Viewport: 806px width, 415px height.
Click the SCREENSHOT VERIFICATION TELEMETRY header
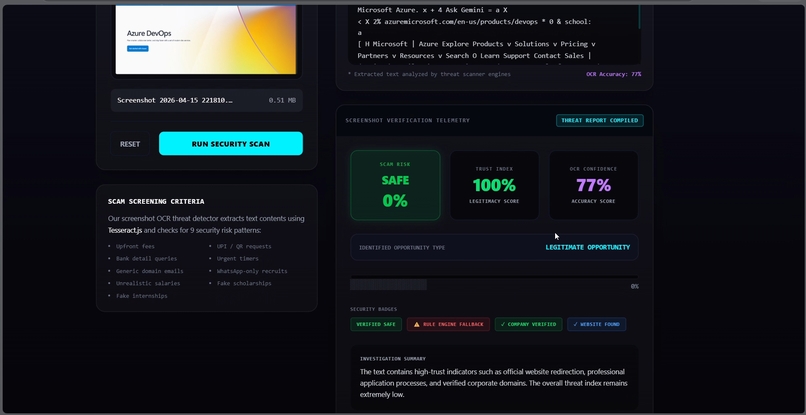pos(408,120)
